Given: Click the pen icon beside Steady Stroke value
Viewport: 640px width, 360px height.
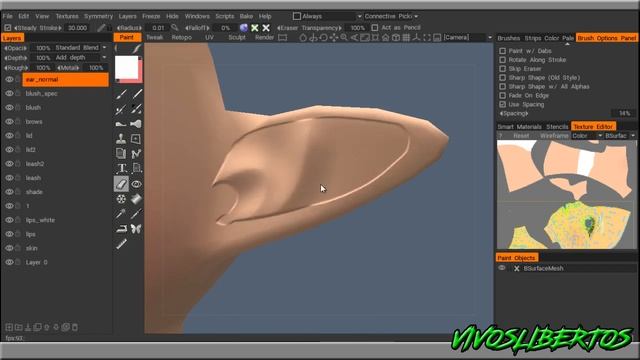Looking at the screenshot, I should [101, 28].
